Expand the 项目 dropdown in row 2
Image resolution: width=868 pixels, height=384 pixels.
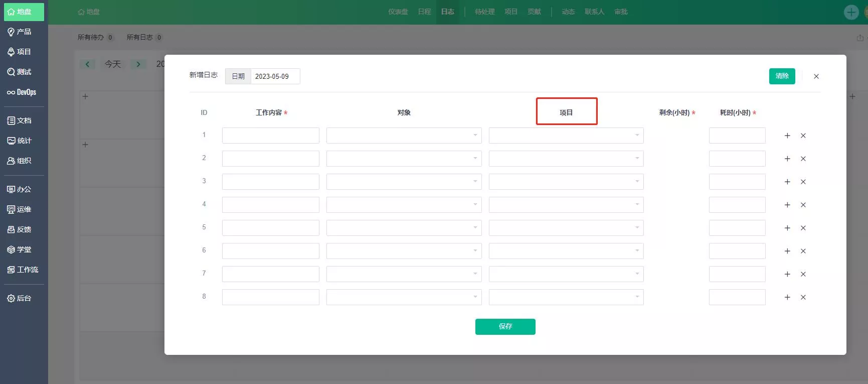[566, 159]
